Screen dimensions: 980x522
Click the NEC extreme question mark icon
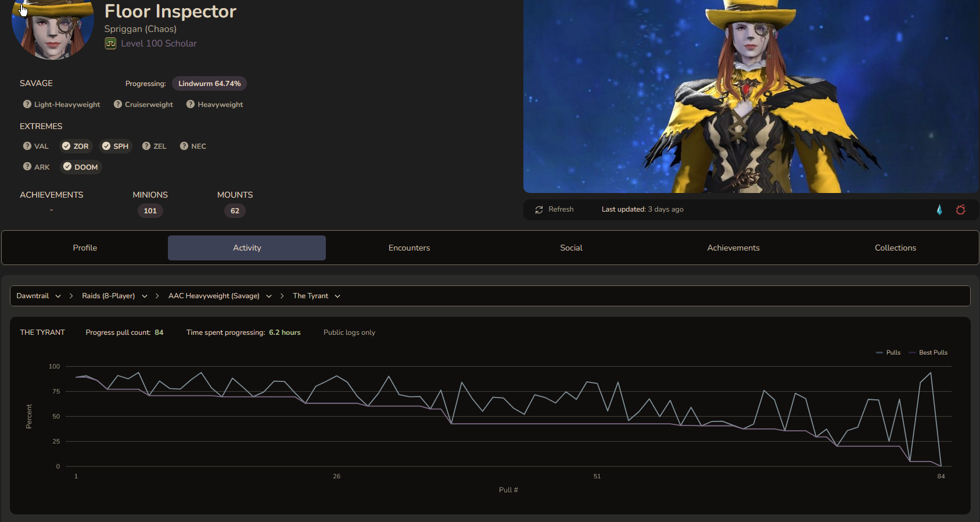pyautogui.click(x=184, y=146)
